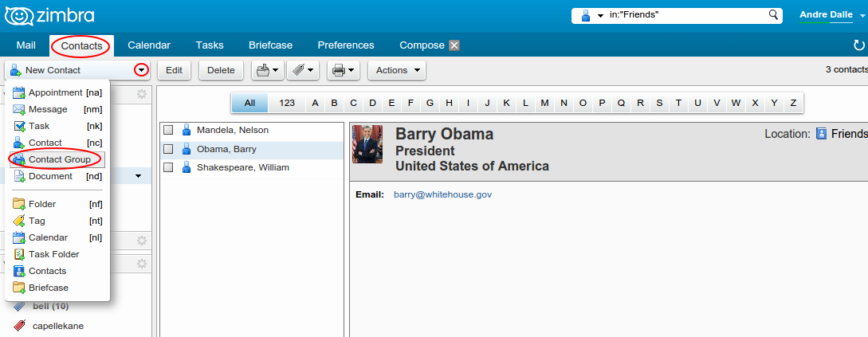Click the New Contact button
Image resolution: width=868 pixels, height=337 pixels.
pos(69,70)
